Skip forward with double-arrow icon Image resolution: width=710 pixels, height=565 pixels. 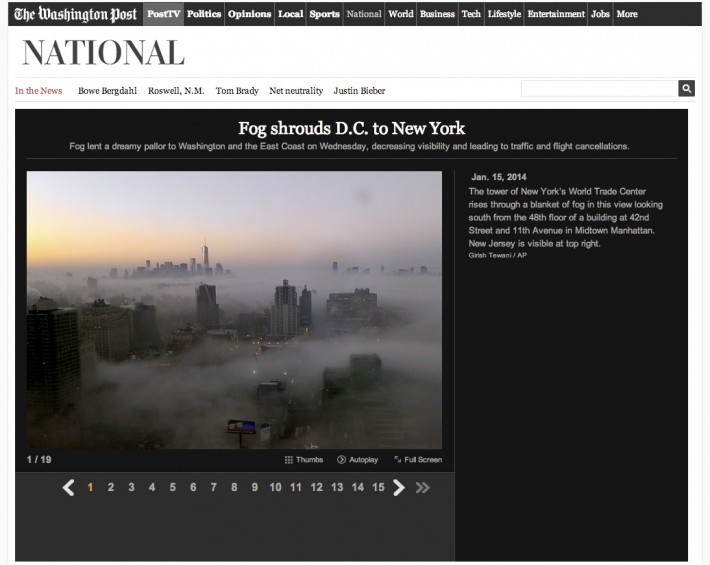[422, 487]
